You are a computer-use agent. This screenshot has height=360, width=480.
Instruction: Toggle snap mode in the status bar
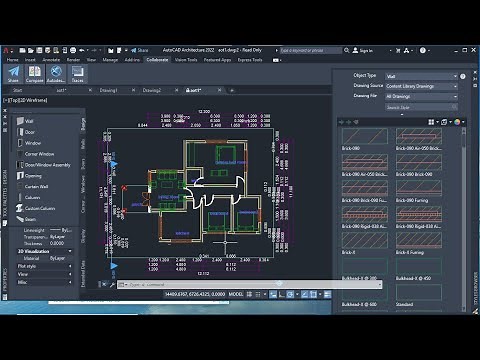(x=258, y=294)
